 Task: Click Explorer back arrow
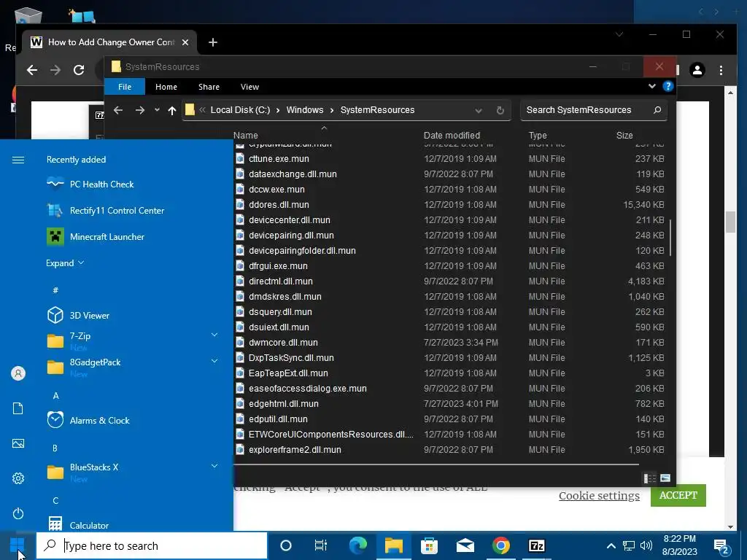coord(118,111)
